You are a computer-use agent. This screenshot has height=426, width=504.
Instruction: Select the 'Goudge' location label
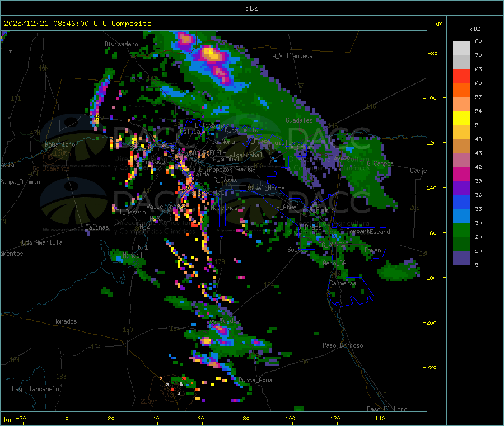pos(245,169)
